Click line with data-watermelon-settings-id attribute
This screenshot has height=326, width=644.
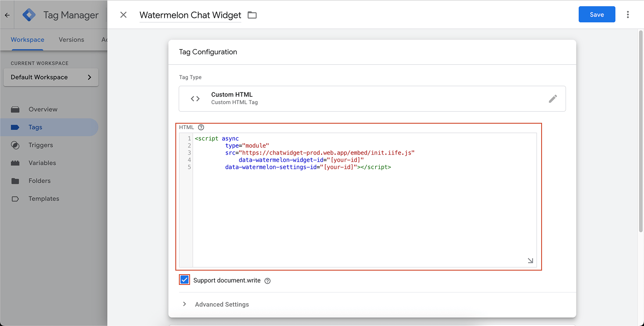pos(308,167)
